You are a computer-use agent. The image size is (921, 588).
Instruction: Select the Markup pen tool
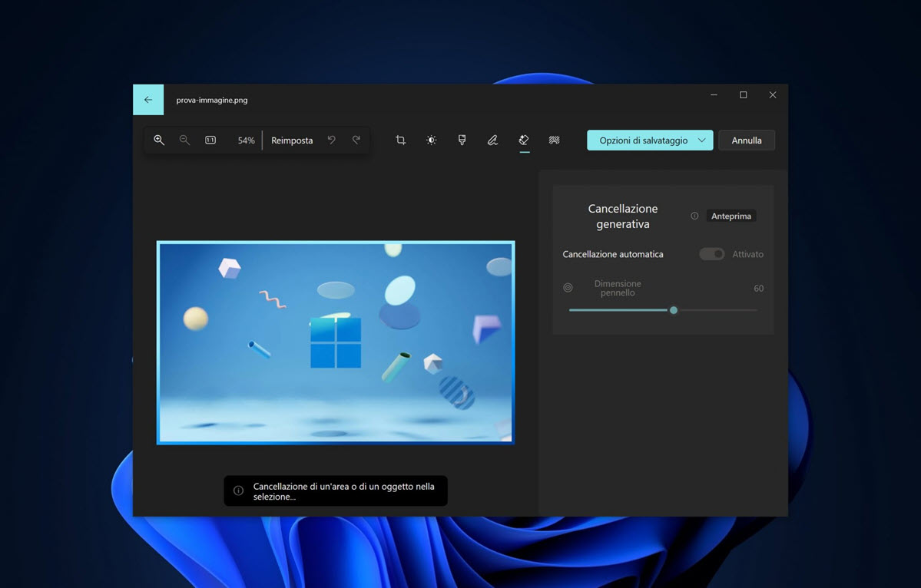pyautogui.click(x=492, y=140)
